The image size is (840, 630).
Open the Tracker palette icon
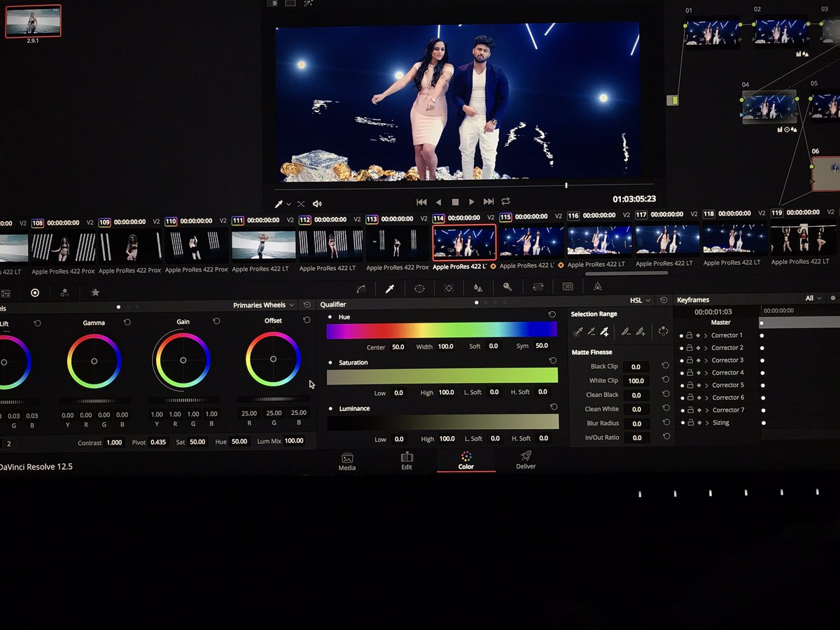coord(449,288)
